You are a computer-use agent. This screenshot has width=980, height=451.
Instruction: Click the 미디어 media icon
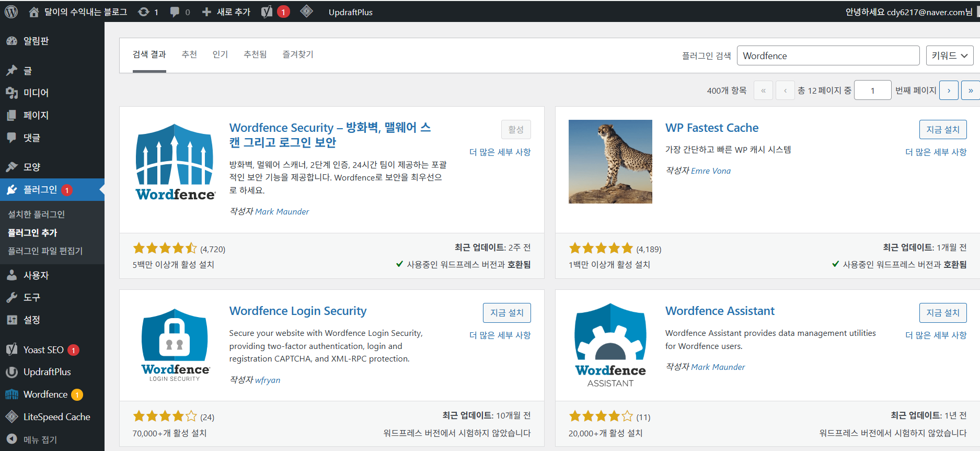(11, 93)
